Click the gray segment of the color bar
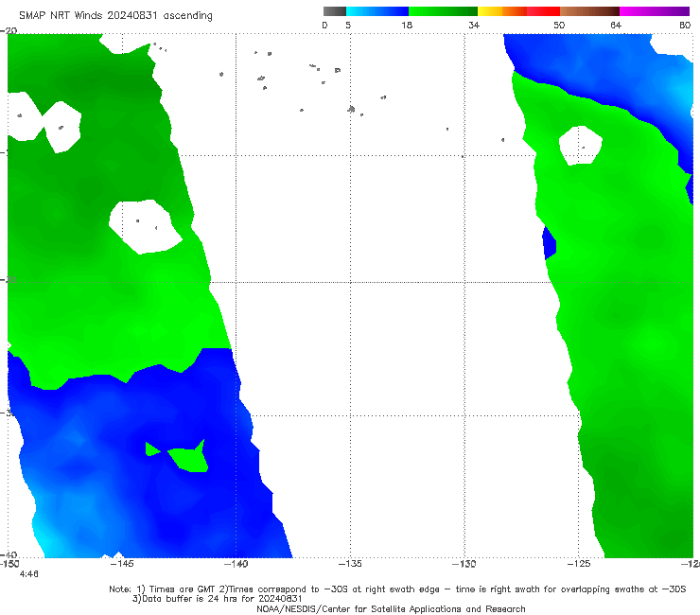Image resolution: width=700 pixels, height=615 pixels. tap(334, 11)
